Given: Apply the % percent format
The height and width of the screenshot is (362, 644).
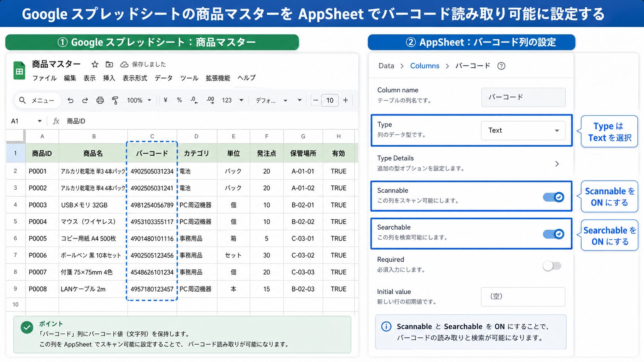Looking at the screenshot, I should pos(179,100).
